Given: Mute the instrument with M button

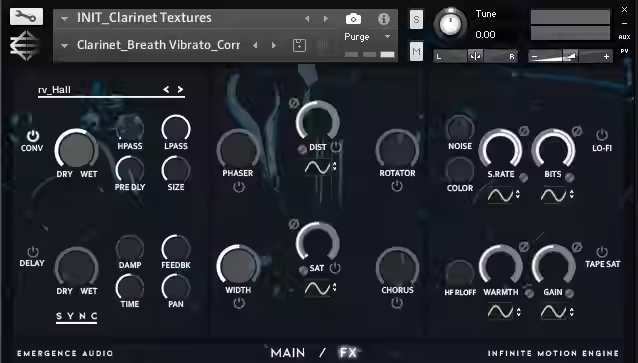Looking at the screenshot, I should [416, 51].
